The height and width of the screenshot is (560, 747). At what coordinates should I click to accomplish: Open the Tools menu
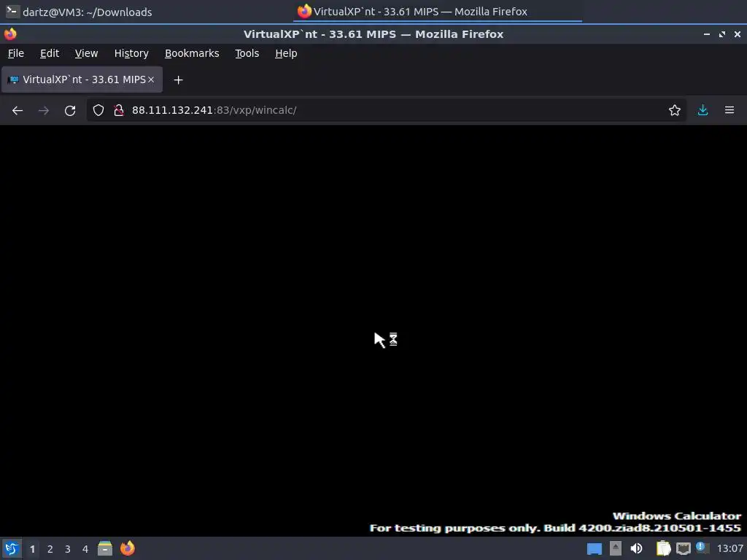(x=247, y=53)
